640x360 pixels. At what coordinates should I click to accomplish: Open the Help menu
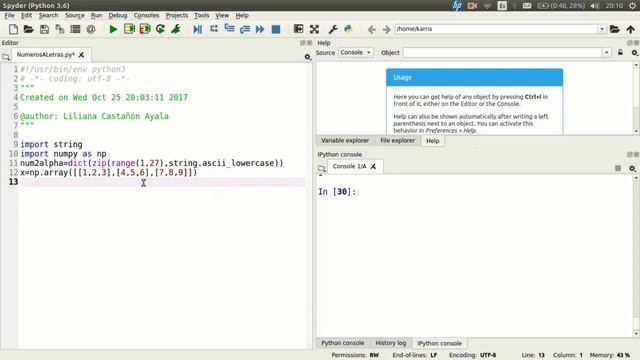(x=242, y=15)
